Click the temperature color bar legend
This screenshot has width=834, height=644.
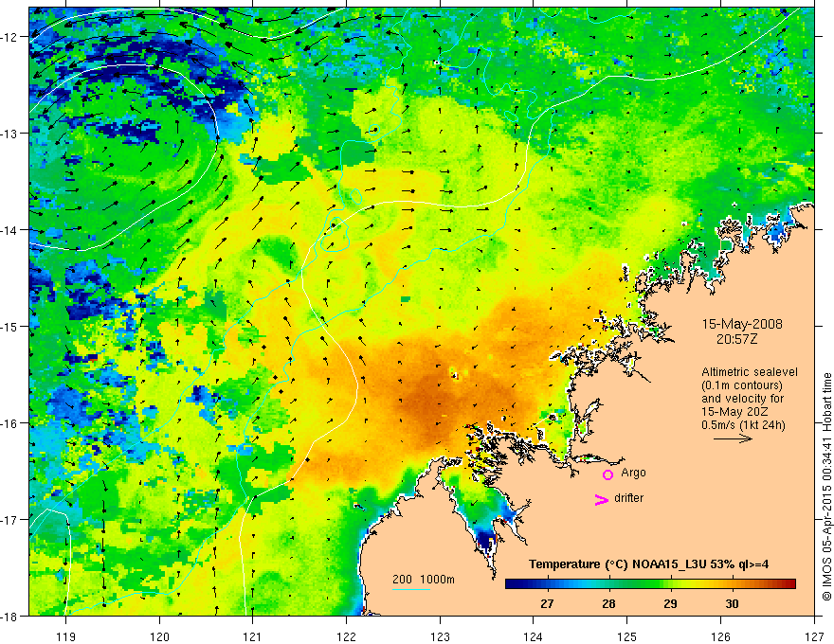click(x=650, y=584)
